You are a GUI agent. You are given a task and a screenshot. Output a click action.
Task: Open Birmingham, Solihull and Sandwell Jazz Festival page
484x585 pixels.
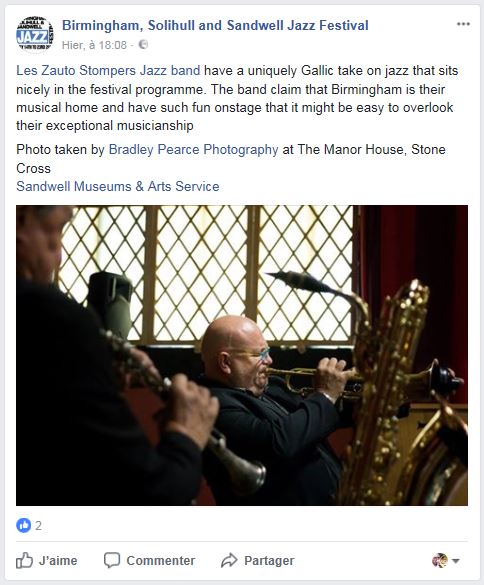pos(215,25)
